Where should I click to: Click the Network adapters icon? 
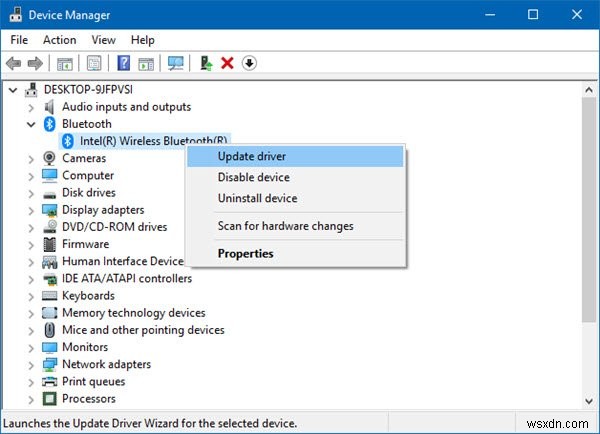[x=50, y=364]
